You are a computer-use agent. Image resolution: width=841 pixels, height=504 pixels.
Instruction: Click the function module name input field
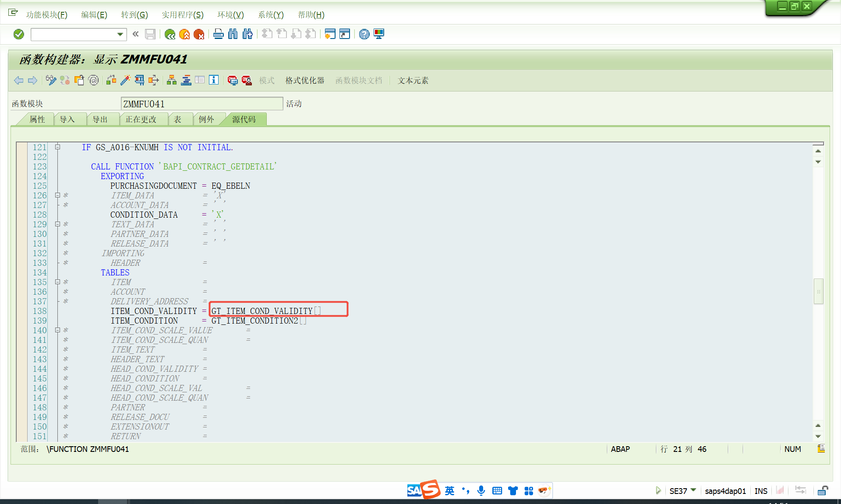point(201,104)
